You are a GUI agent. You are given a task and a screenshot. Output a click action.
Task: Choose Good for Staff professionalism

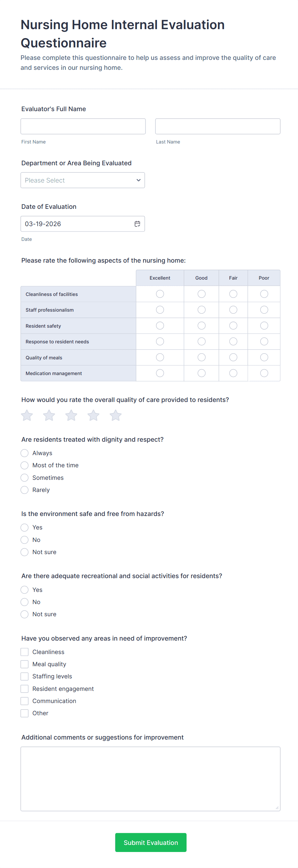(202, 310)
